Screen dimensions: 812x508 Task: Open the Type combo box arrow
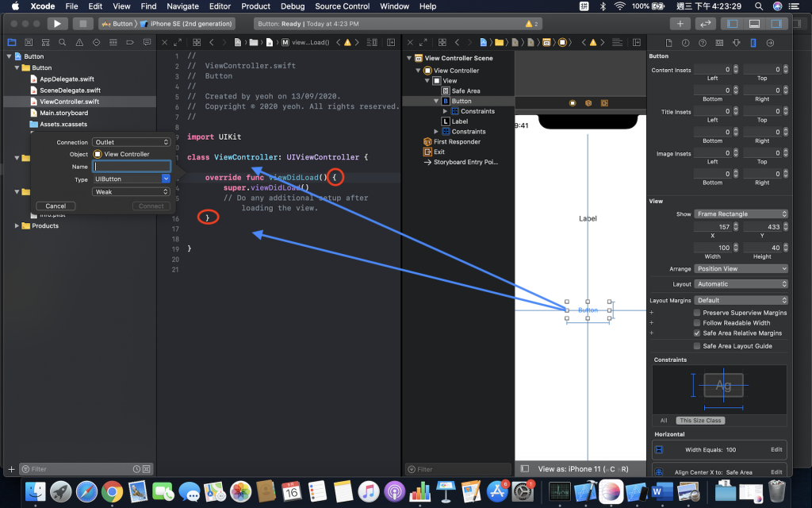pos(166,179)
